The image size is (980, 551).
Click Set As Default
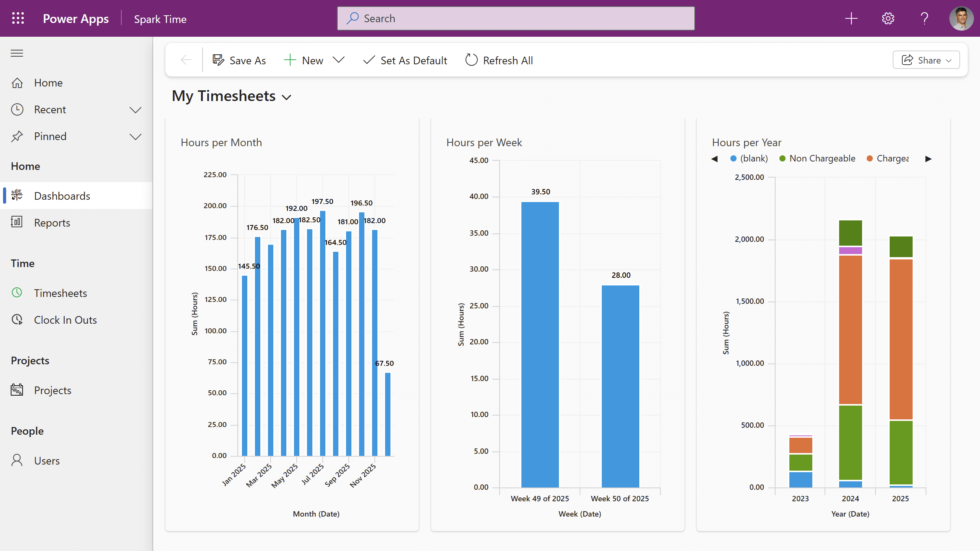point(405,60)
